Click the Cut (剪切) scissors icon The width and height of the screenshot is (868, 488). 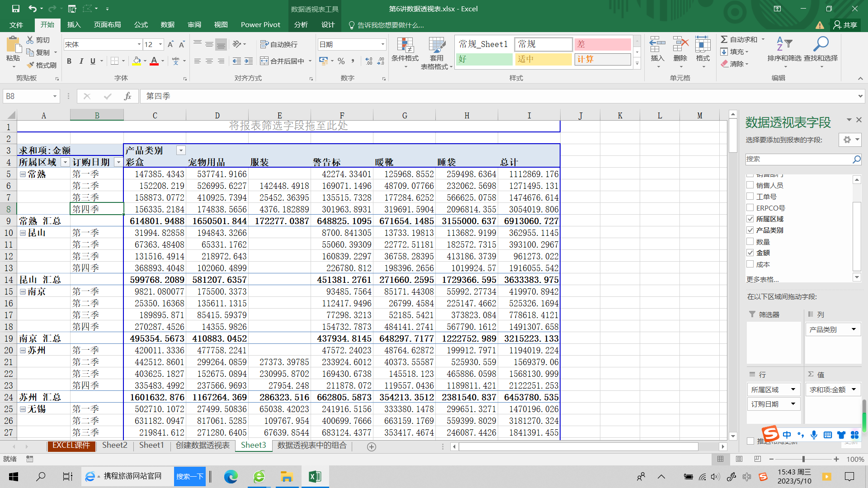[x=30, y=40]
